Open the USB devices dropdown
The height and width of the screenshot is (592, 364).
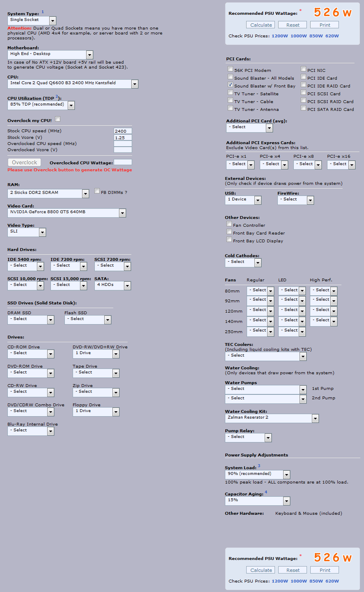click(243, 200)
